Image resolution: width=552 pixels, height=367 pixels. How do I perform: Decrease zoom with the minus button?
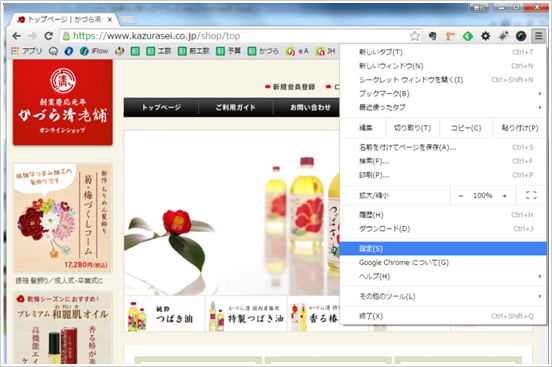click(x=461, y=195)
